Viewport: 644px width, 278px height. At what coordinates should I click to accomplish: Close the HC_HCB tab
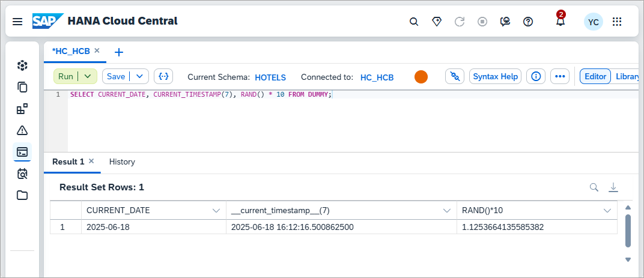click(97, 50)
